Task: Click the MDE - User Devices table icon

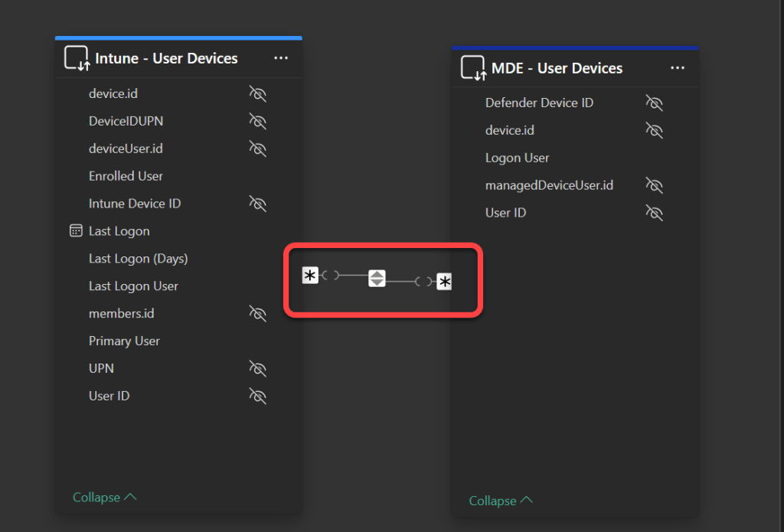Action: tap(473, 68)
